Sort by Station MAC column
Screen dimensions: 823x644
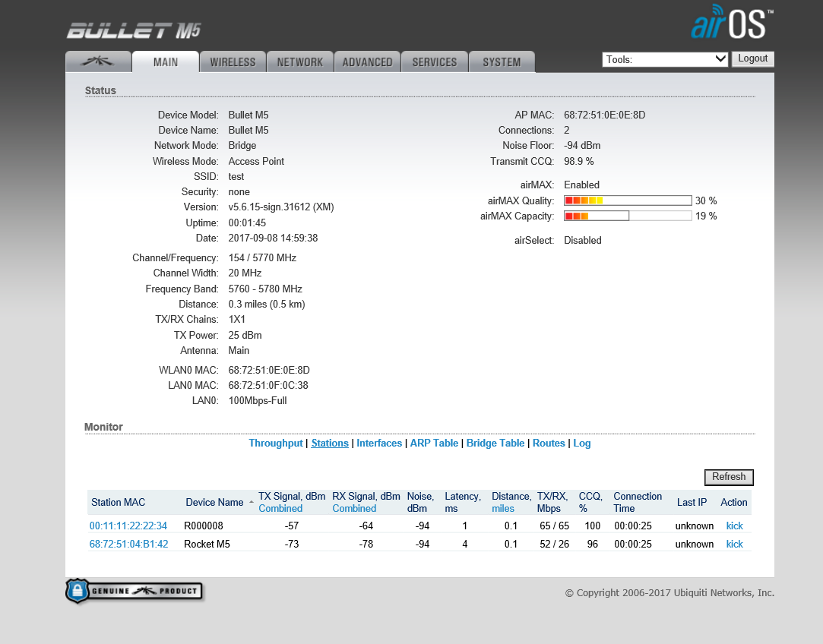[x=118, y=502]
